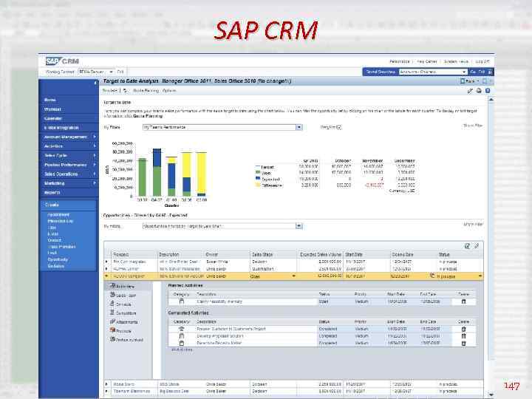Click the refresh icon beside Quota Planning
Viewport: 532px width, 399px height.
coord(125,91)
